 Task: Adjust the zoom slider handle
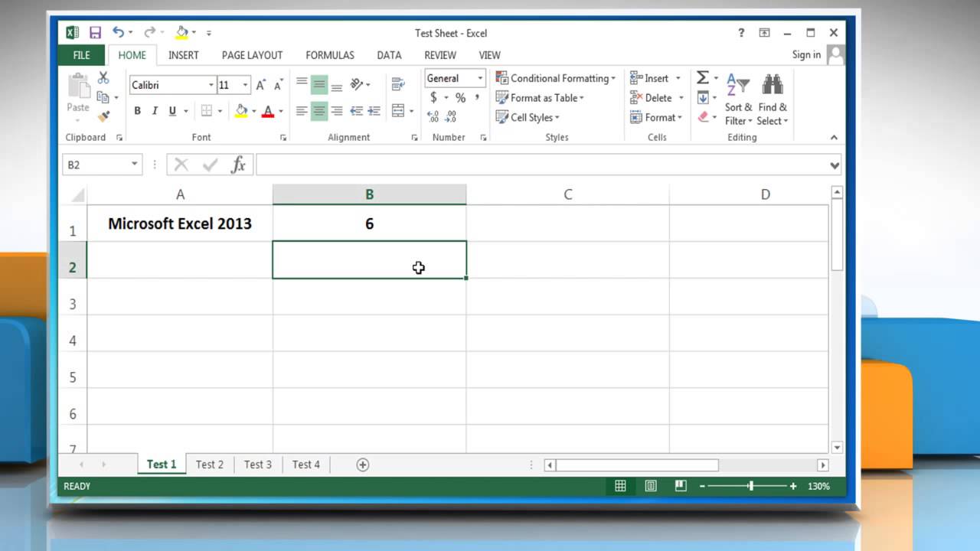pyautogui.click(x=751, y=486)
